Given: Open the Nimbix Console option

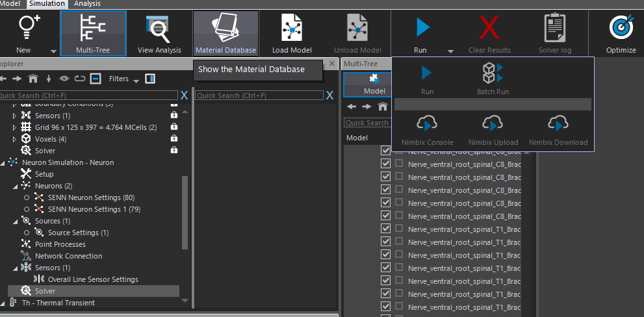Looking at the screenshot, I should (427, 130).
